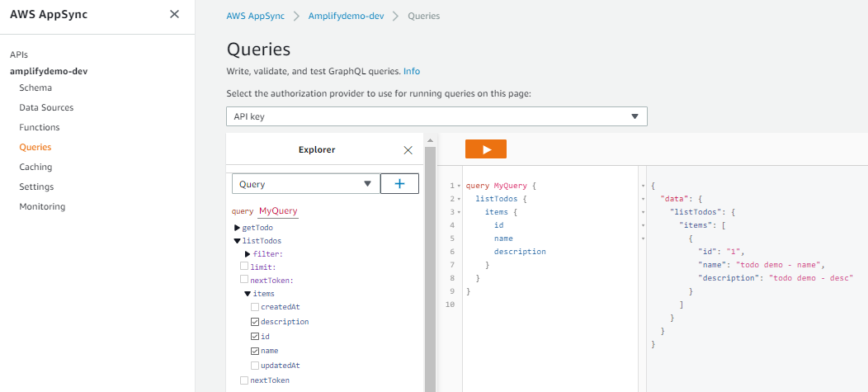Collapse the listTodos tree node
Viewport: 868px width, 392px height.
(x=238, y=241)
